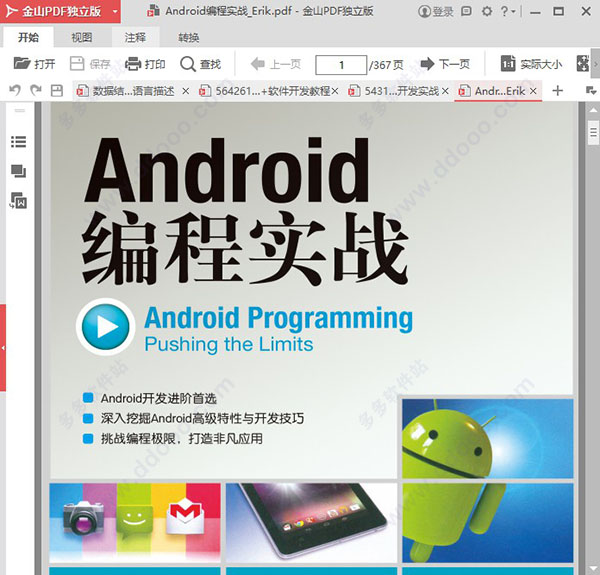Go to next page 下一页
The width and height of the screenshot is (600, 575).
coord(445,64)
